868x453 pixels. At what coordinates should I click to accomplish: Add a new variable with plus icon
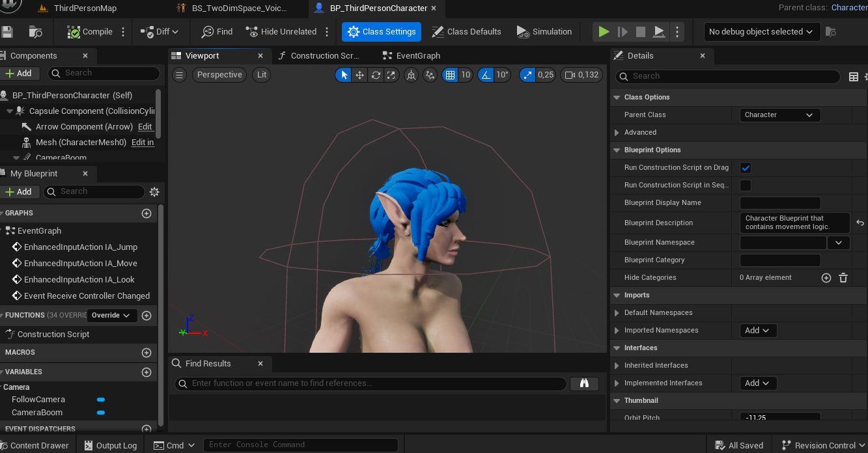click(147, 372)
